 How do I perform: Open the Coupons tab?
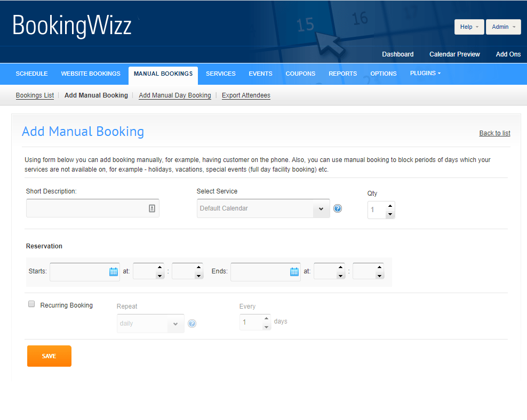(300, 74)
